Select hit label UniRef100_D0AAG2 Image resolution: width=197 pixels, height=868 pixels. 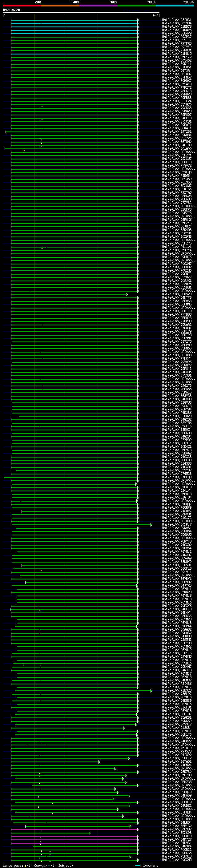click(177, 629)
